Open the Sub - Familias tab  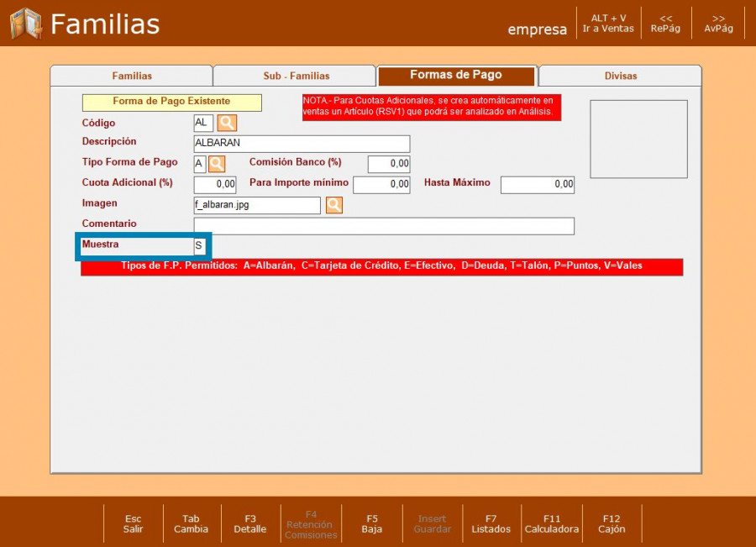(296, 76)
